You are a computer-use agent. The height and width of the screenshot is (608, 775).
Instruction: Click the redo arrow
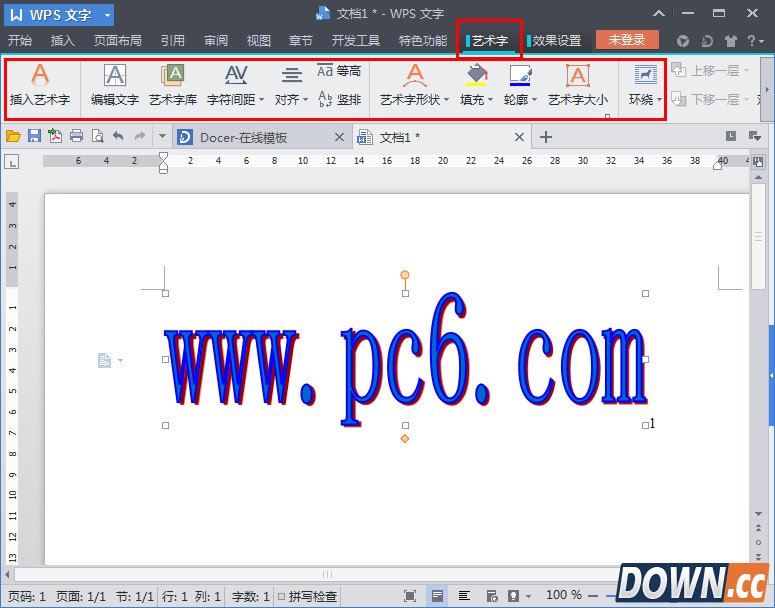pos(140,136)
